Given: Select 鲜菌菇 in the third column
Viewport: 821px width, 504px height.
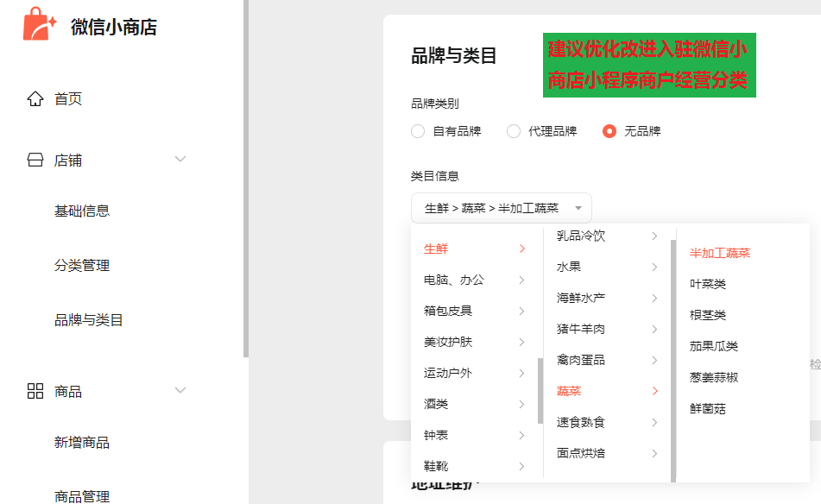Looking at the screenshot, I should 707,409.
